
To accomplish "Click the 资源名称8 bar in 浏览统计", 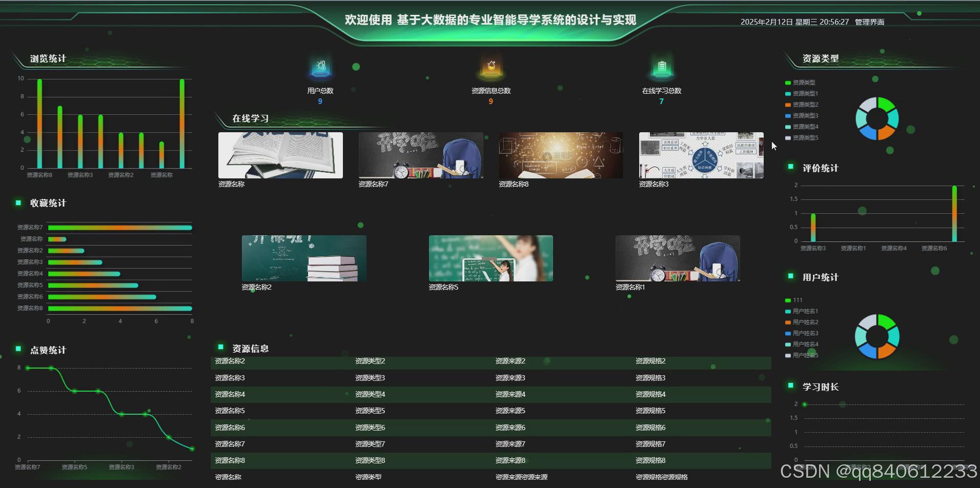I will 39,124.
